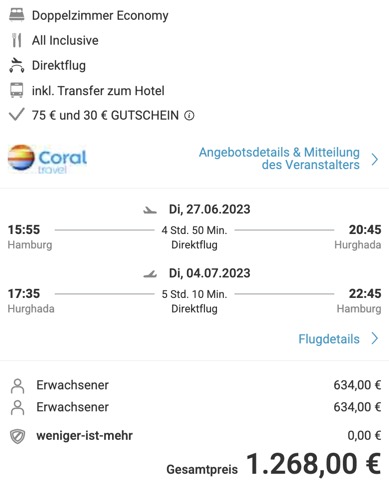Click the shield icon beside weniger-ist-mehr

click(17, 436)
